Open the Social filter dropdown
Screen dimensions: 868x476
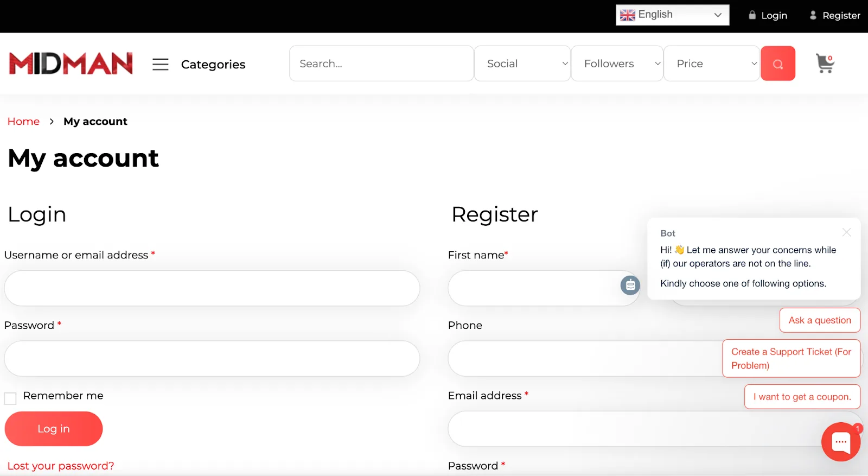click(522, 64)
